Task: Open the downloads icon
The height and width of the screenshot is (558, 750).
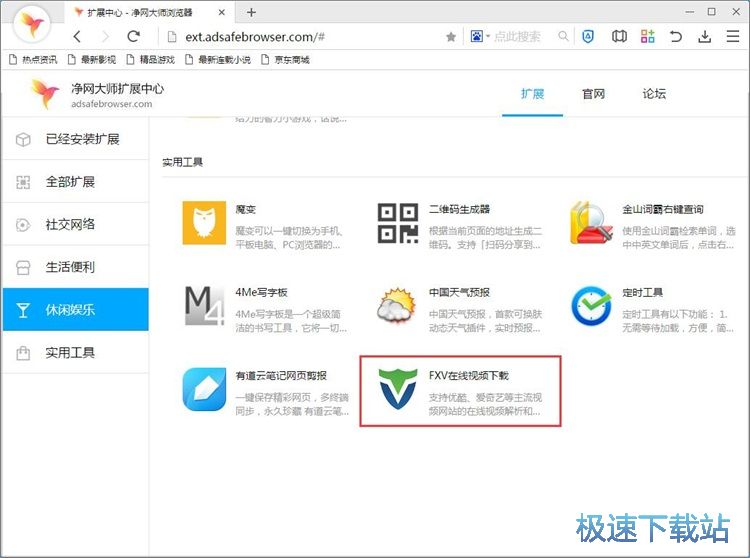Action: tap(704, 36)
